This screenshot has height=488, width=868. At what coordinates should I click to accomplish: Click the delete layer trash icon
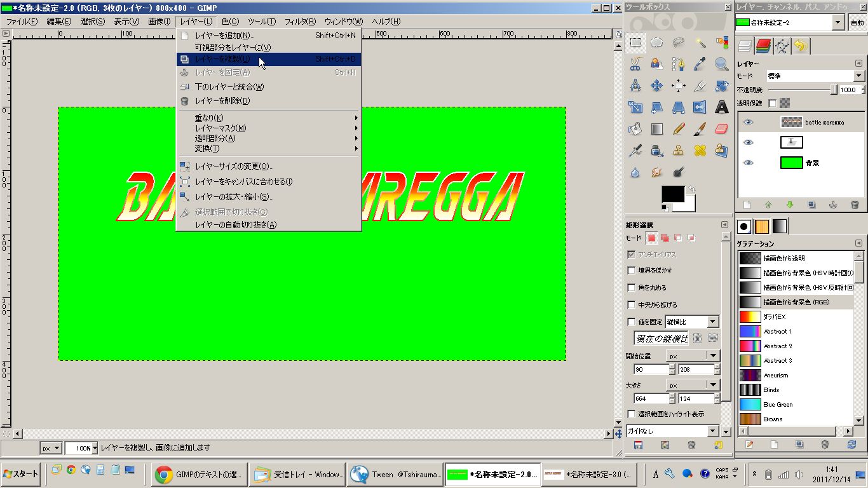[855, 205]
